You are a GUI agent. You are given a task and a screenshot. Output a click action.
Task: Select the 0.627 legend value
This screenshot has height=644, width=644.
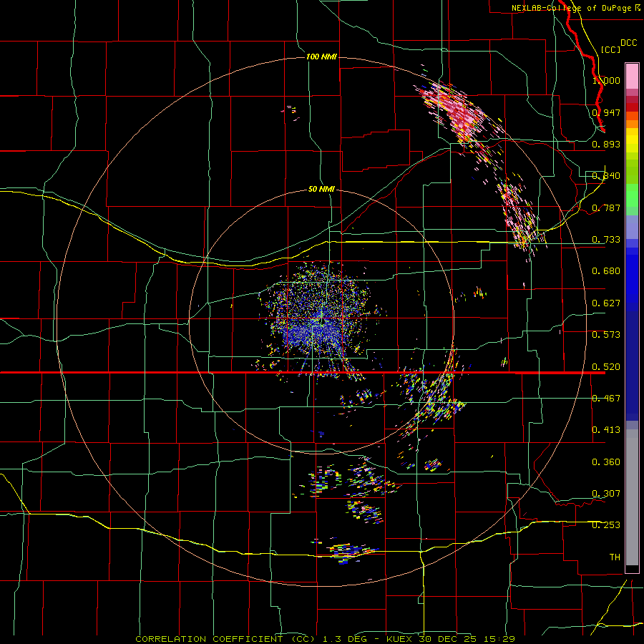tap(606, 303)
